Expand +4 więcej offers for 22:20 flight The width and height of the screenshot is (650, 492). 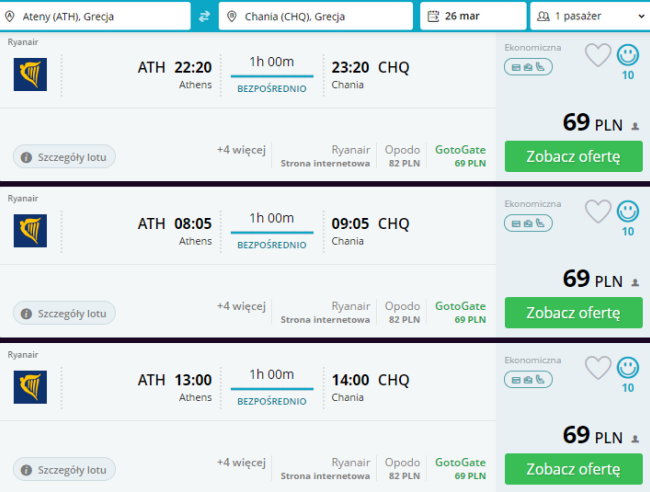[x=241, y=150]
